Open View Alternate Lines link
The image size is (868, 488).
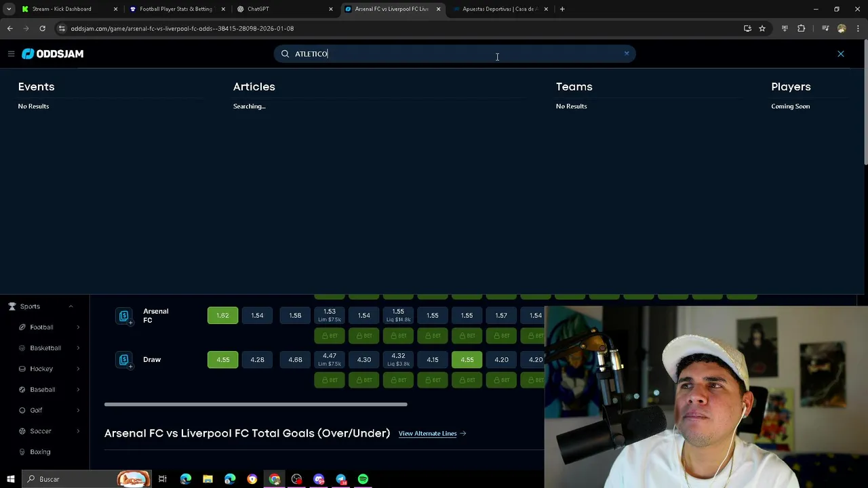point(432,433)
